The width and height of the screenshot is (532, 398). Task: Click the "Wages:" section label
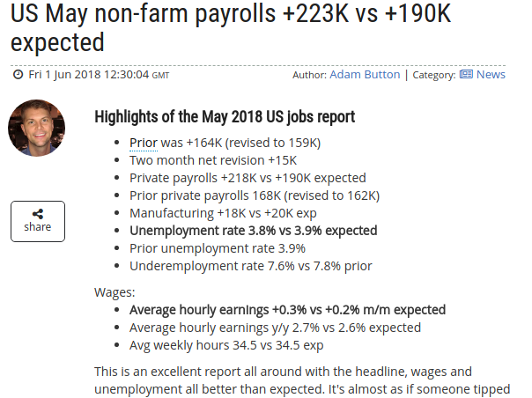pyautogui.click(x=115, y=291)
